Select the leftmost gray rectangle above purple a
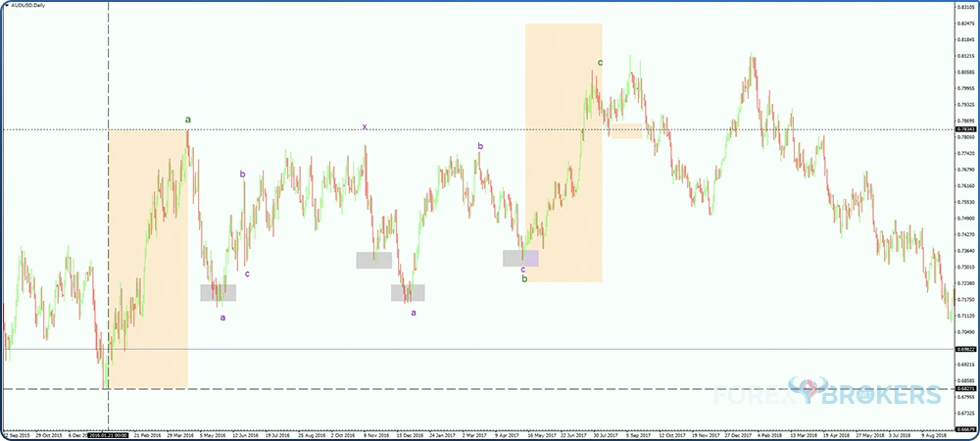 pos(218,292)
